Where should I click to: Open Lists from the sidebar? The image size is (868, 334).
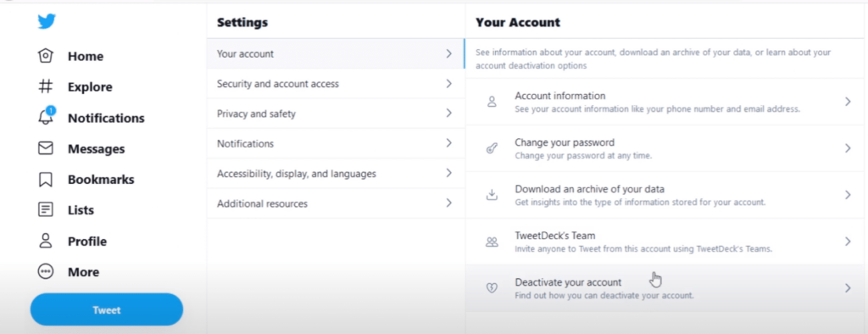pyautogui.click(x=81, y=210)
